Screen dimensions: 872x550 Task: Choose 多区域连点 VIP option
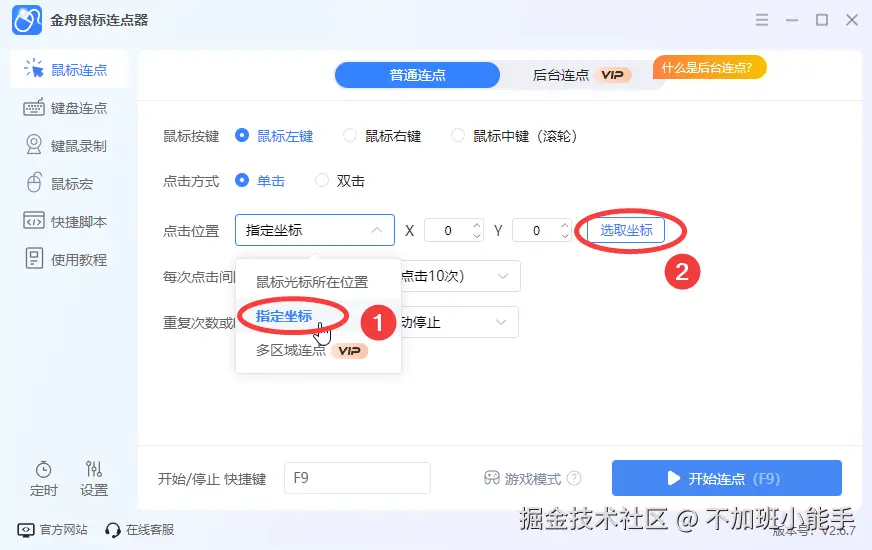click(311, 350)
